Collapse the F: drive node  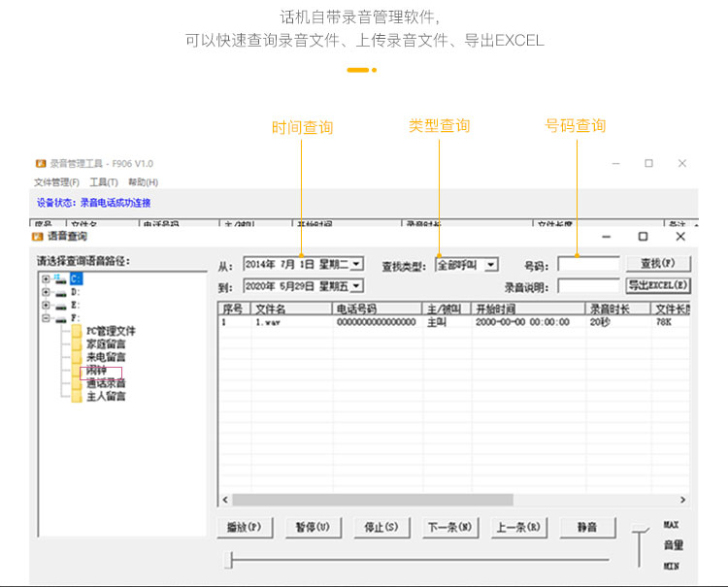click(x=45, y=317)
